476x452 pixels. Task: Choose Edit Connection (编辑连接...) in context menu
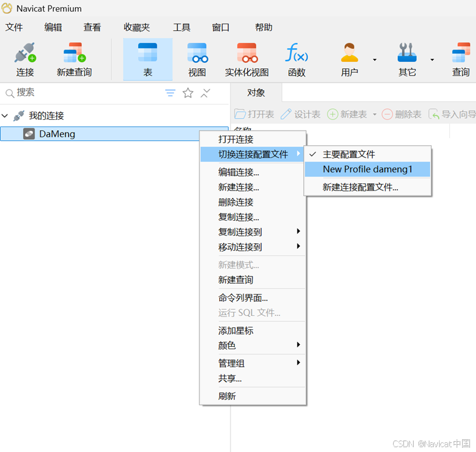pyautogui.click(x=253, y=172)
